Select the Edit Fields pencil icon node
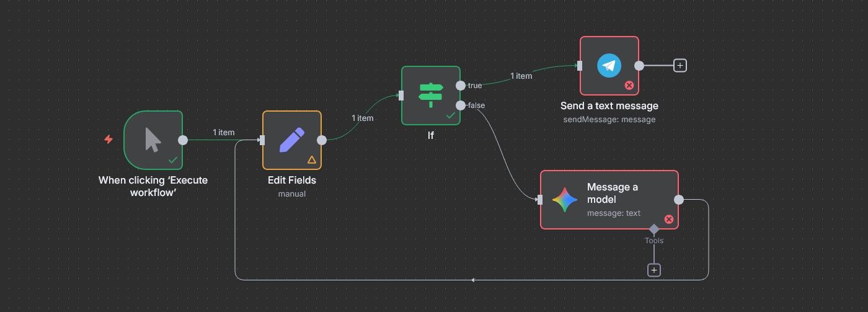This screenshot has width=868, height=312. pyautogui.click(x=291, y=140)
